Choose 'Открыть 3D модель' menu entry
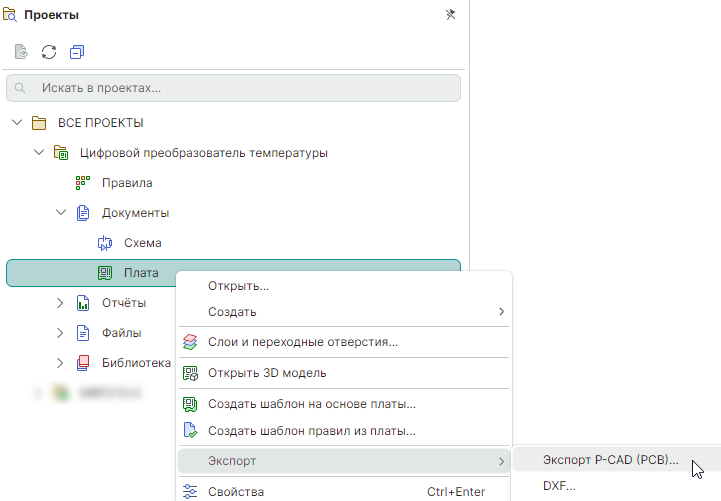This screenshot has height=501, width=721. 344,373
